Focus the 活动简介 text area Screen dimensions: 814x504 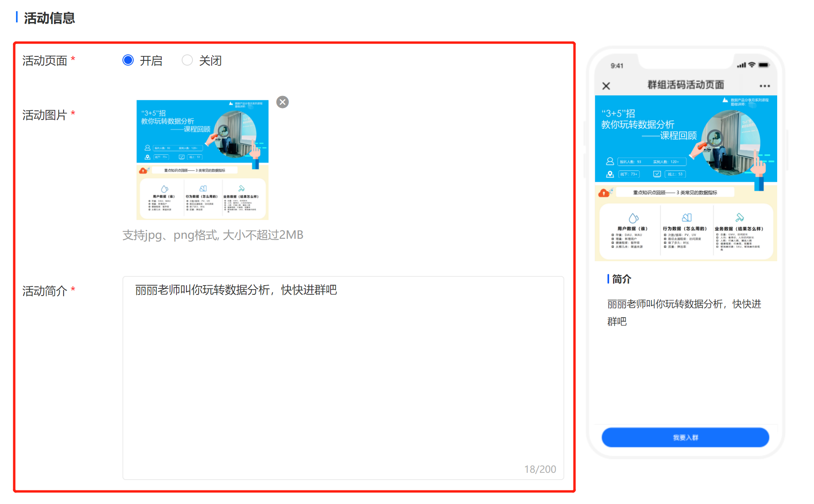[343, 378]
